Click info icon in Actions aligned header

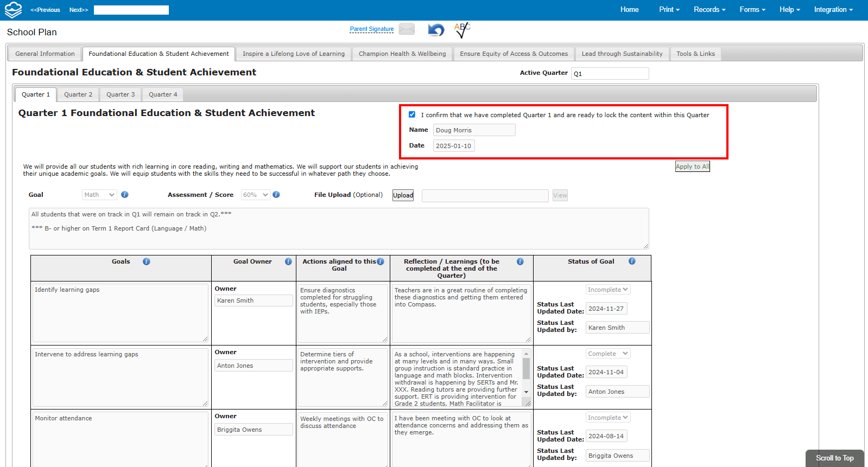click(381, 261)
